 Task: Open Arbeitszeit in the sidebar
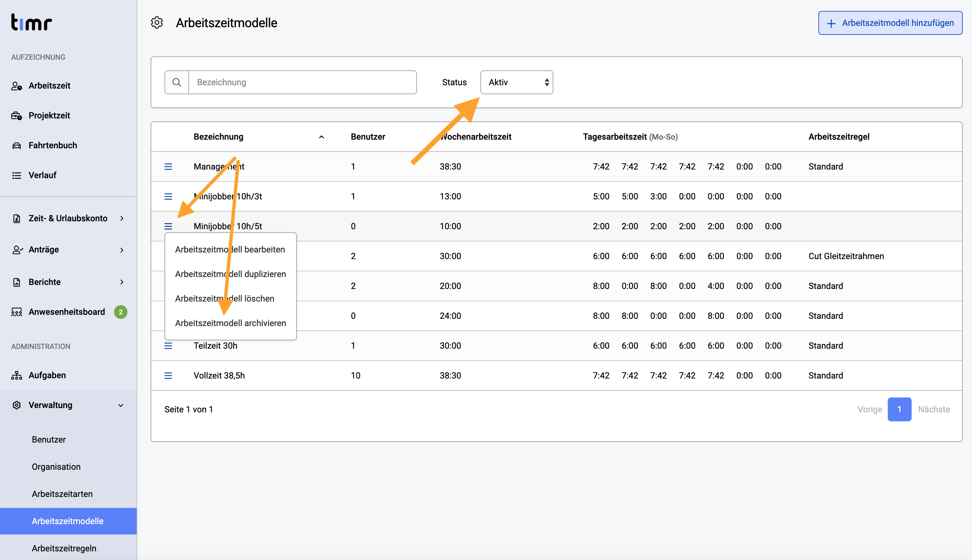tap(49, 85)
